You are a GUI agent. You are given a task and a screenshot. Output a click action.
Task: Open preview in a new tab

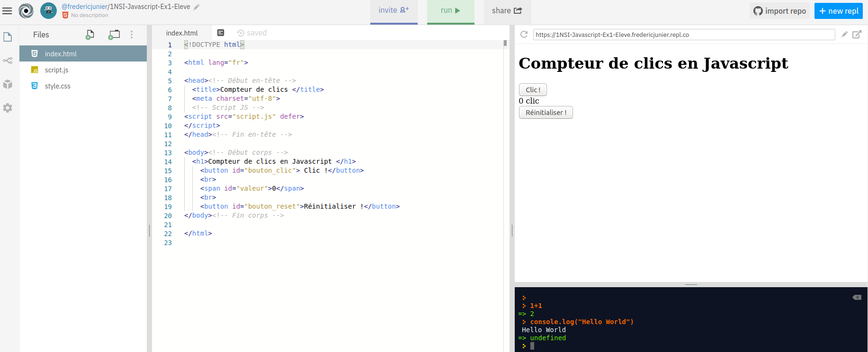click(x=857, y=35)
